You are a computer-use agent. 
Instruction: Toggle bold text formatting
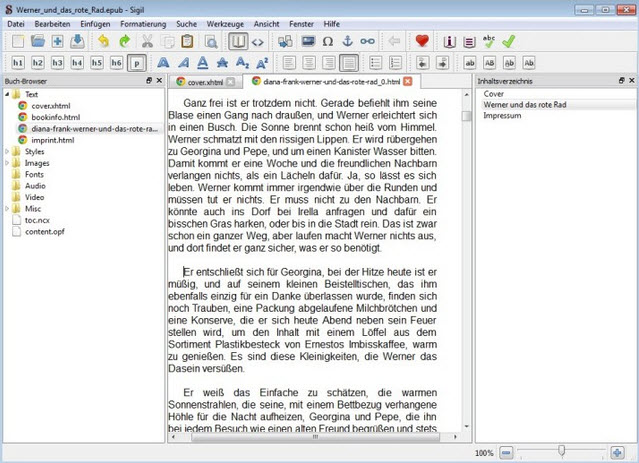[x=163, y=63]
